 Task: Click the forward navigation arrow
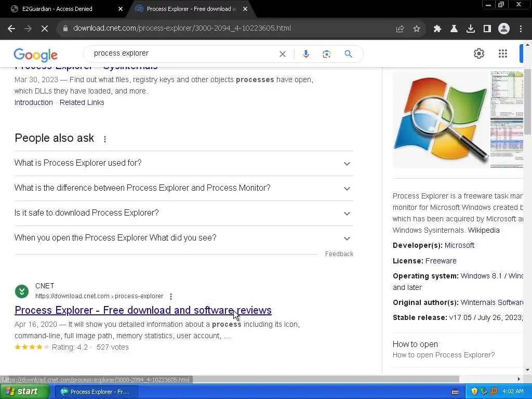[x=28, y=29]
